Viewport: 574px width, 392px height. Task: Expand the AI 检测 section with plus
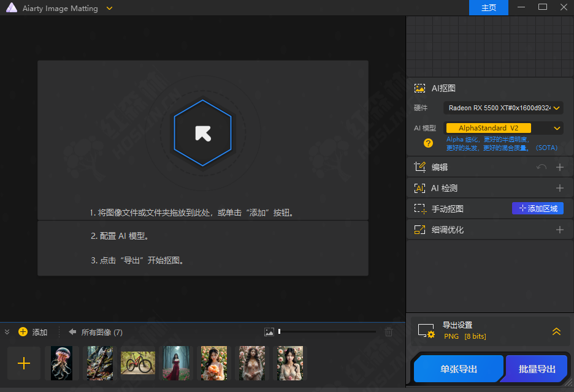click(x=560, y=188)
